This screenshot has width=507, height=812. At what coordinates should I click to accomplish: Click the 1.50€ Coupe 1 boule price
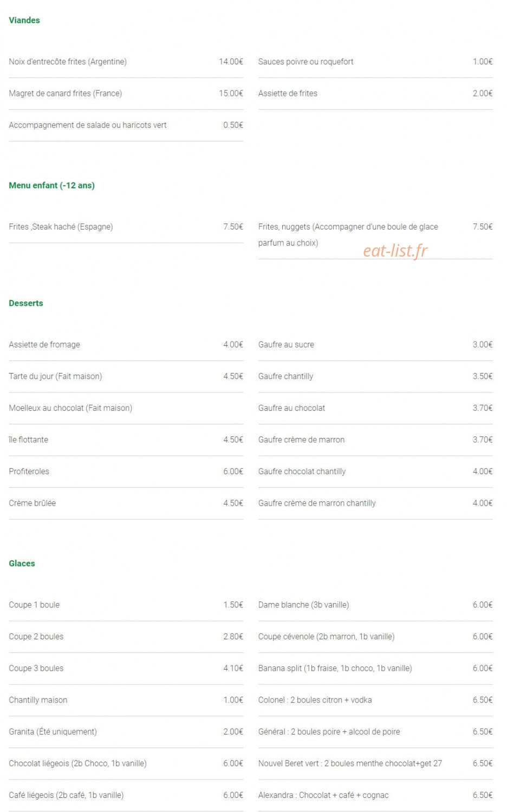click(233, 605)
